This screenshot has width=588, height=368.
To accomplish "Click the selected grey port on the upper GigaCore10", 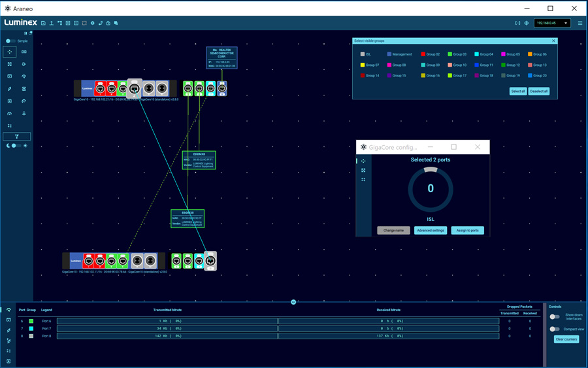I will point(135,89).
